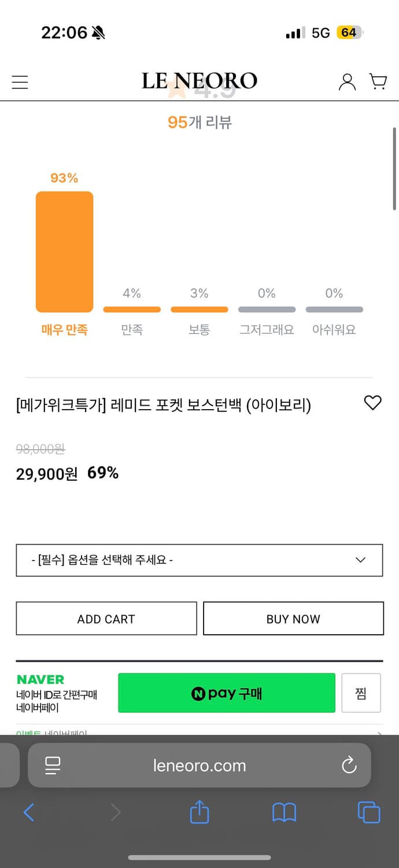Tap the LE NEORO logo
399x868 pixels.
(199, 80)
